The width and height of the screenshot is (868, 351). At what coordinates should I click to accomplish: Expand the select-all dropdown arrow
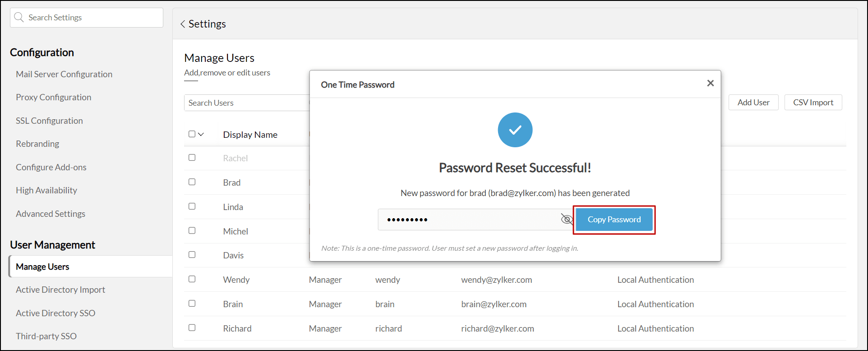click(x=201, y=134)
